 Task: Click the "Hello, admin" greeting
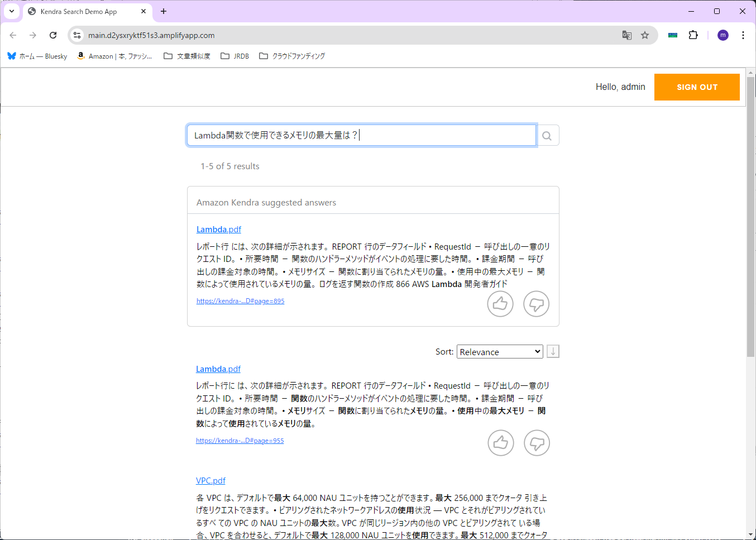point(620,87)
